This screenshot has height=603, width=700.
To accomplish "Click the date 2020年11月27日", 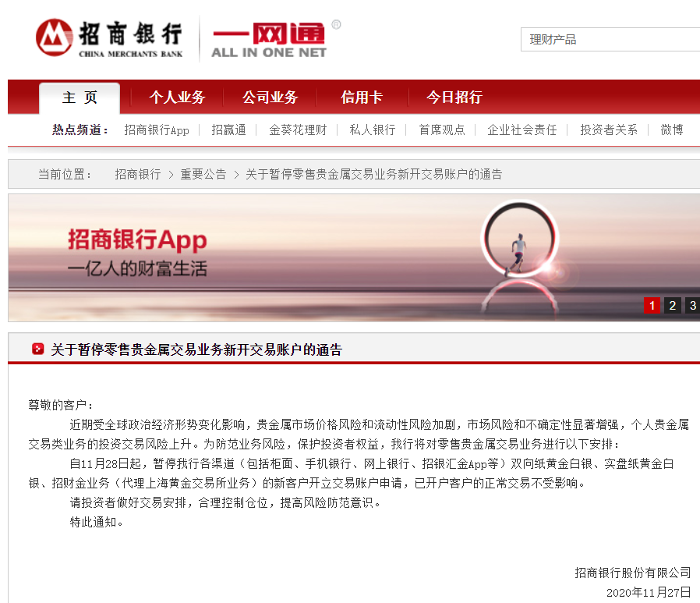I will point(649,593).
